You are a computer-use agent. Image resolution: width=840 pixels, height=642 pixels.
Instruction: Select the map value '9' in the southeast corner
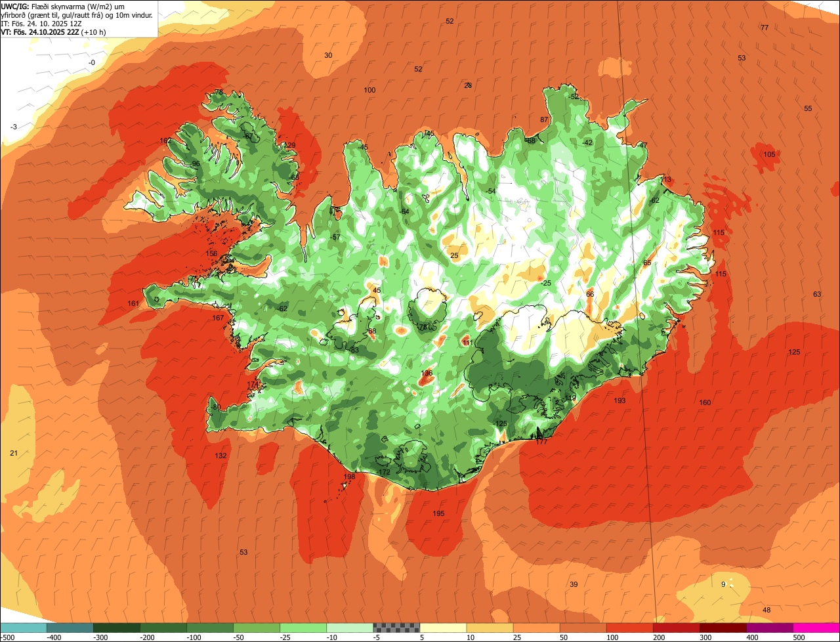[x=724, y=584]
